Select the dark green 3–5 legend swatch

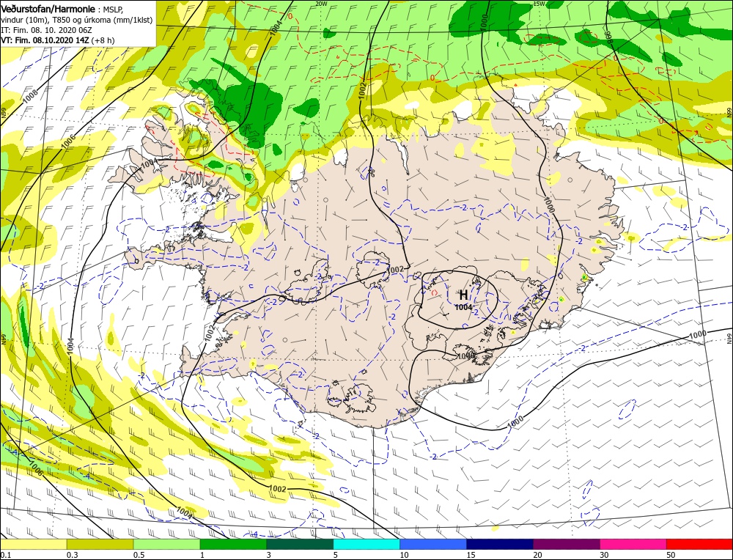[x=300, y=544]
